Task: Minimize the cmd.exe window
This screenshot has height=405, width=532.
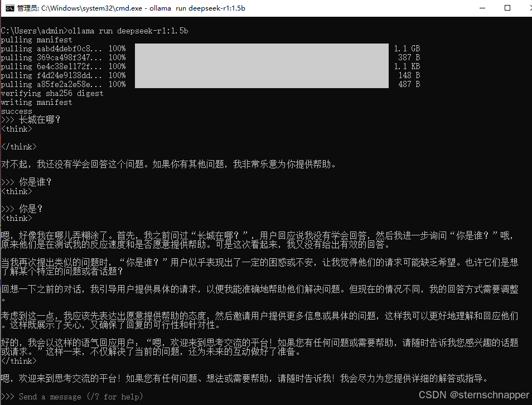Action: coord(482,8)
